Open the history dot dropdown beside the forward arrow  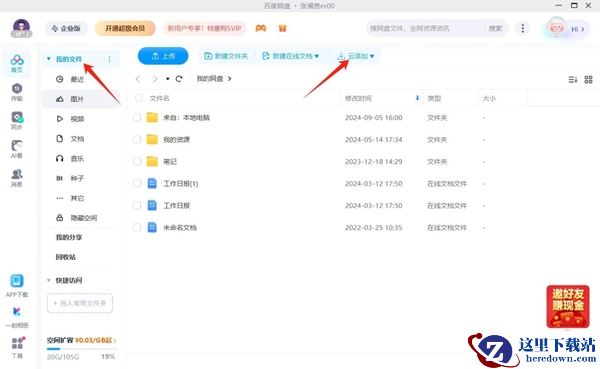[x=168, y=79]
